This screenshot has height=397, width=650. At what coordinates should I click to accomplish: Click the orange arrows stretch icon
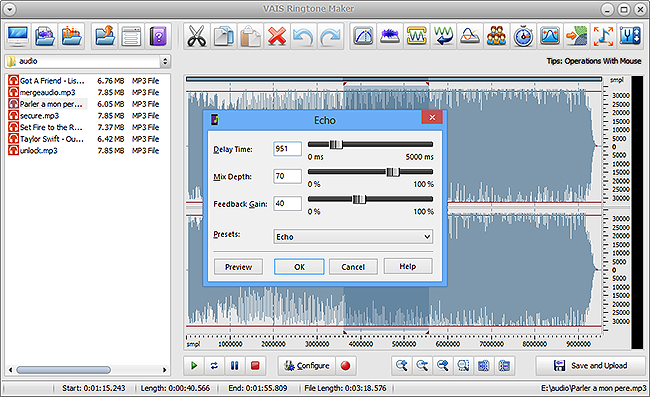coord(603,36)
